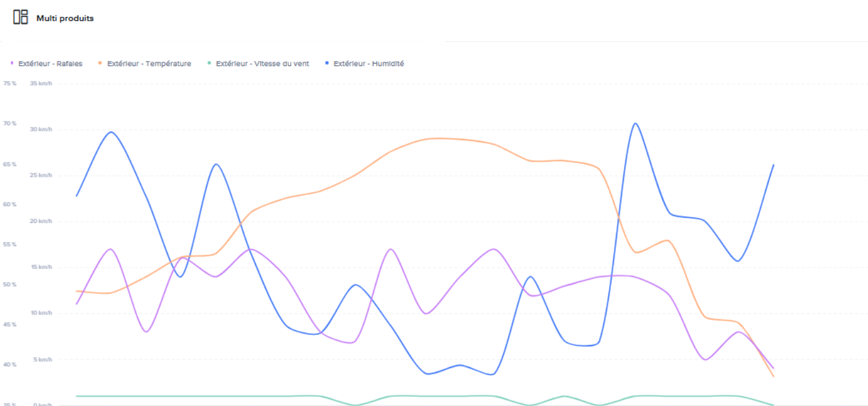Click the 30 km/h axis label
This screenshot has width=868, height=406.
tap(41, 130)
